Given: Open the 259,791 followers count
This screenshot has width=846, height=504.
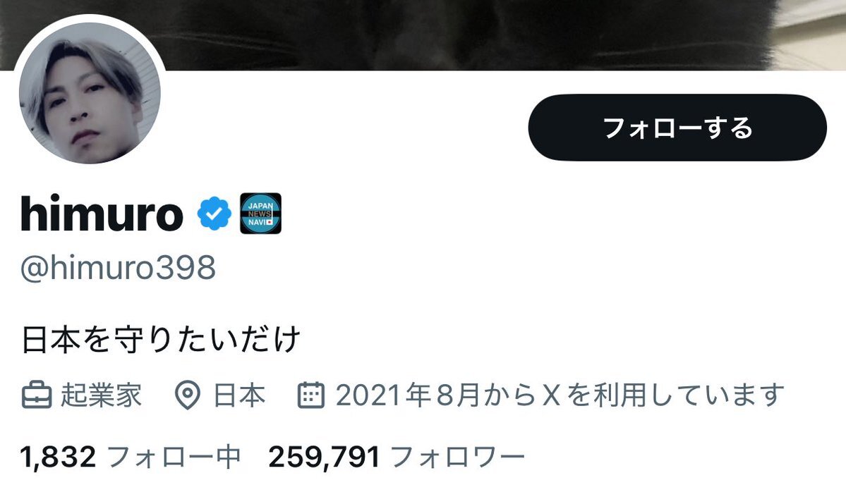Looking at the screenshot, I should tap(325, 457).
